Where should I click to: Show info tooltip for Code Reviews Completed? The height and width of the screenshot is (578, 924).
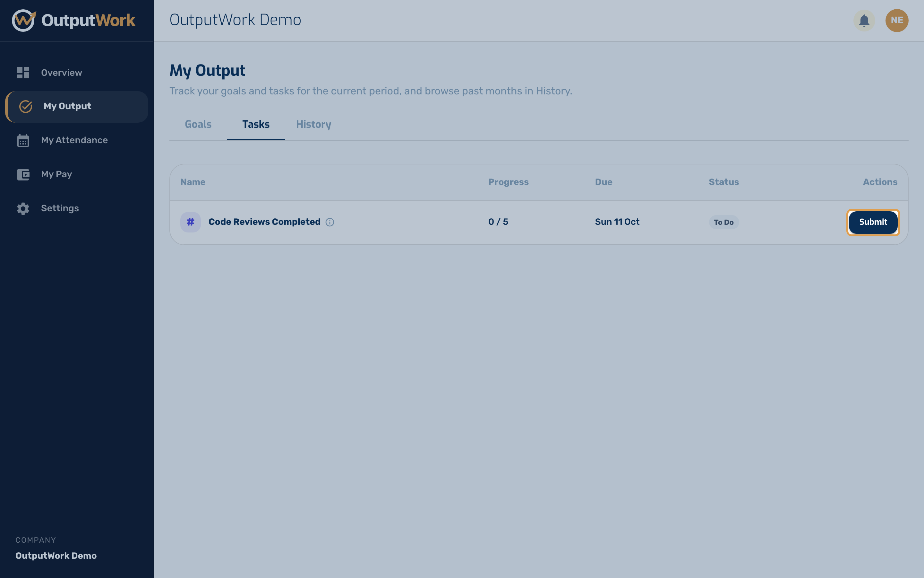coord(330,222)
